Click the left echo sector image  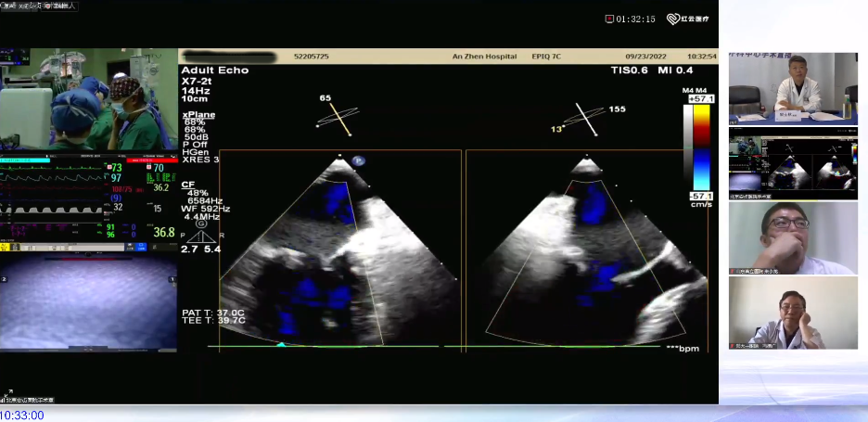(x=339, y=250)
